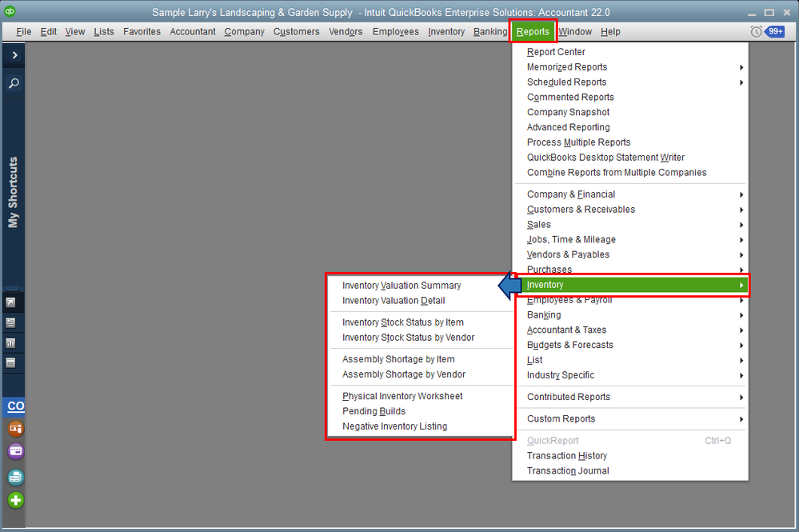This screenshot has width=799, height=532.
Task: Select Company Snapshot
Action: tap(630, 112)
